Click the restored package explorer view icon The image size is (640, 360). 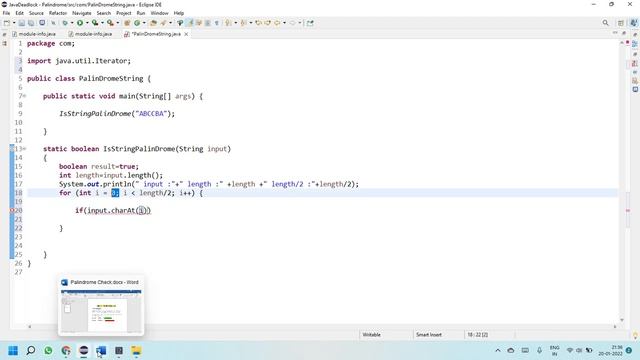[x=5, y=43]
